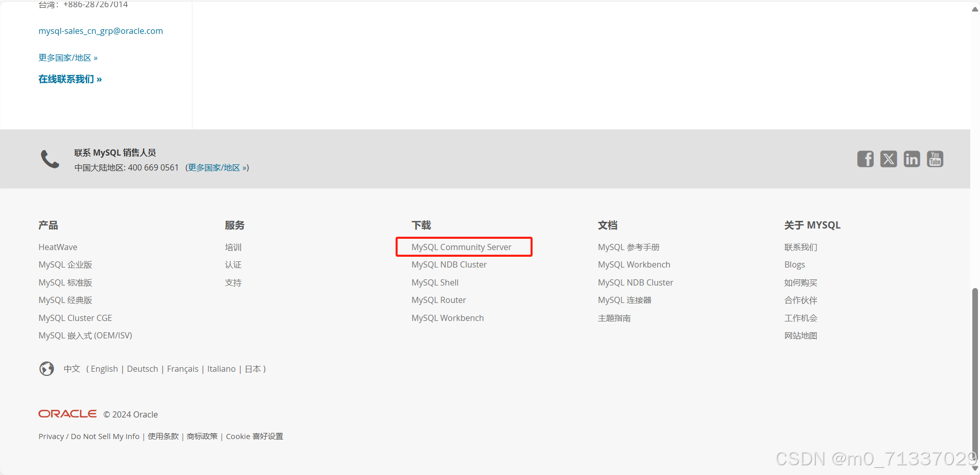
Task: Click the 联系 MySQL 销售人员 heading
Action: pos(115,153)
